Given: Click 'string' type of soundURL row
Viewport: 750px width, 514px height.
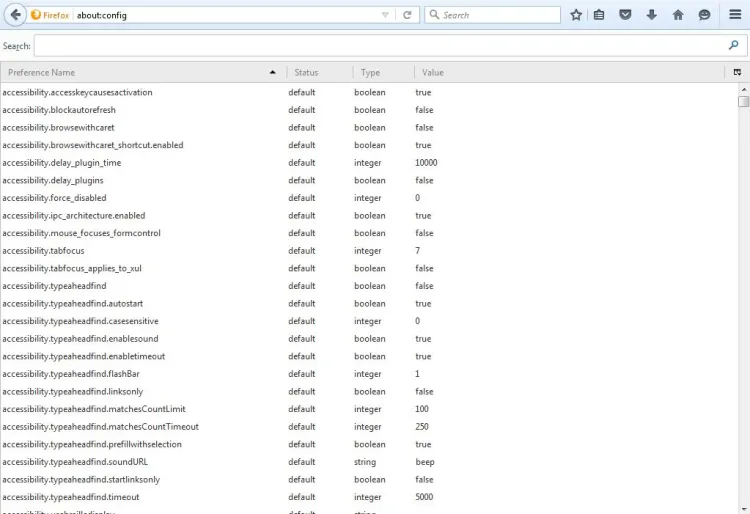Looking at the screenshot, I should coord(365,462).
